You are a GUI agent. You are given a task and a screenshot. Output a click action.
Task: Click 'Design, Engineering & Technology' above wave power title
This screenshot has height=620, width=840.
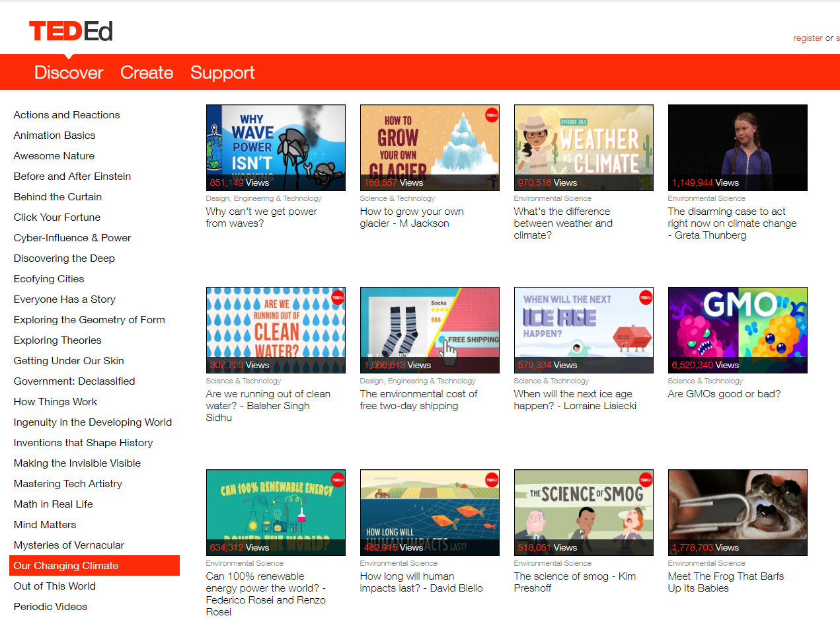[264, 198]
